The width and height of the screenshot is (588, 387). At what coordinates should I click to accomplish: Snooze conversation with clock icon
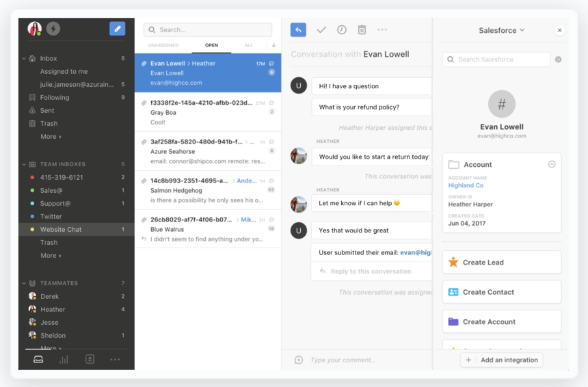pyautogui.click(x=342, y=29)
